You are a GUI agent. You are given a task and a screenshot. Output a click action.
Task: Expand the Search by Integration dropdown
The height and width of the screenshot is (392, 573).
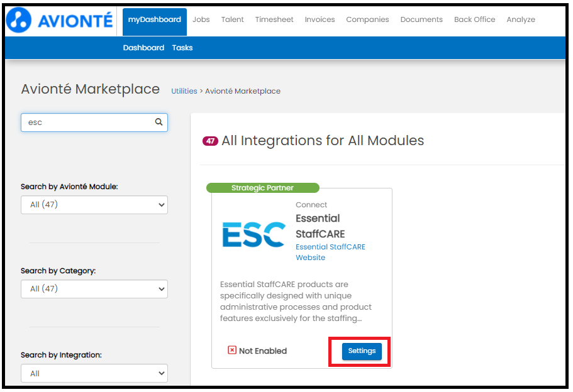click(94, 373)
